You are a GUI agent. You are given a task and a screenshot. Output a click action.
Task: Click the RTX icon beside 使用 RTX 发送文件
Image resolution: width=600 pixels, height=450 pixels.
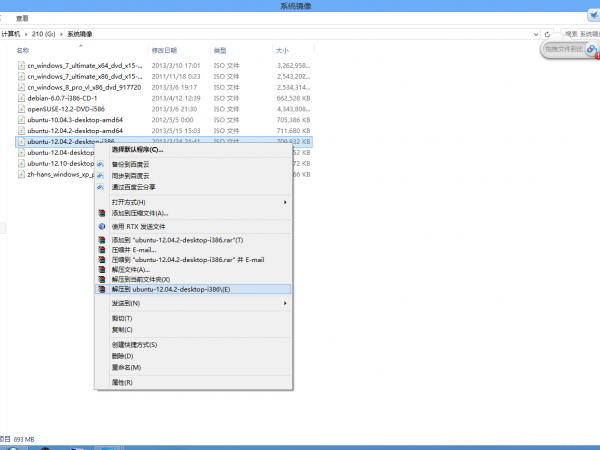tap(101, 226)
